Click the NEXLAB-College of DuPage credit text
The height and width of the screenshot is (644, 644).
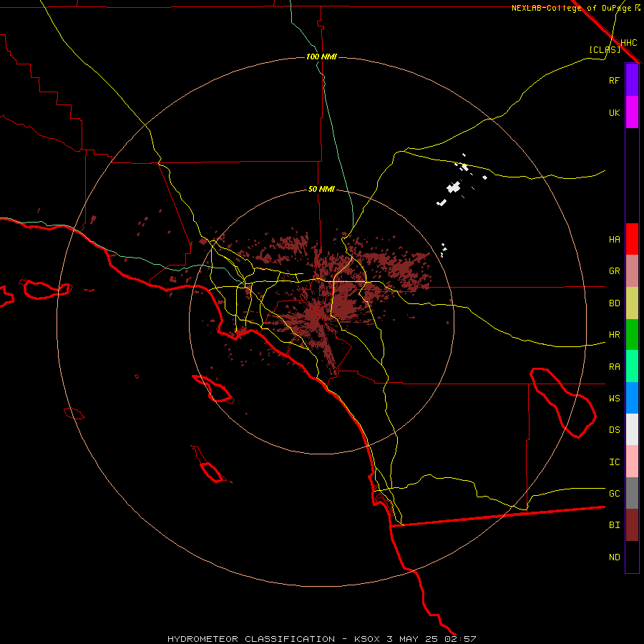[571, 8]
